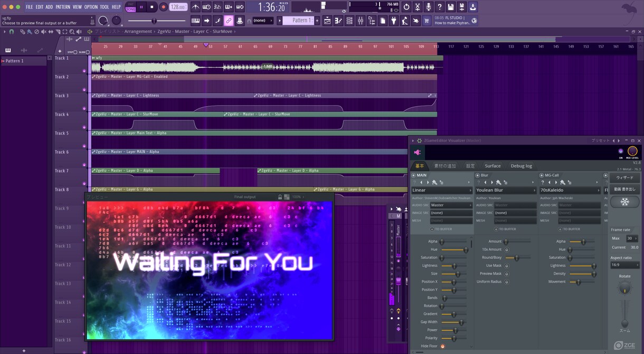
Task: Toggle the MAIN layer enable radio
Action: [414, 175]
